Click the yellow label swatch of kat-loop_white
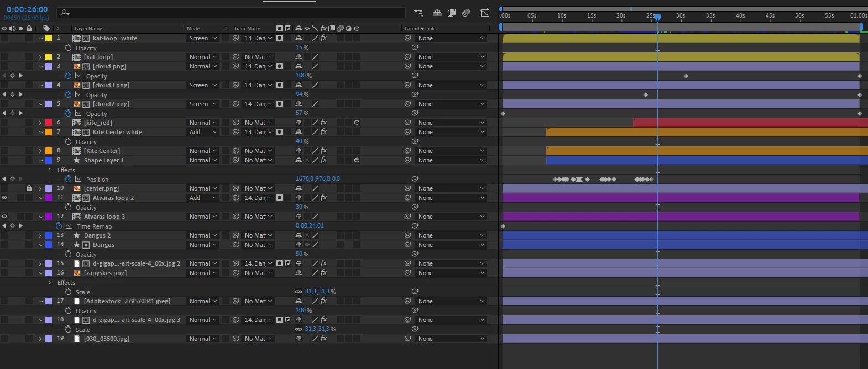The height and width of the screenshot is (369, 868). coord(49,38)
